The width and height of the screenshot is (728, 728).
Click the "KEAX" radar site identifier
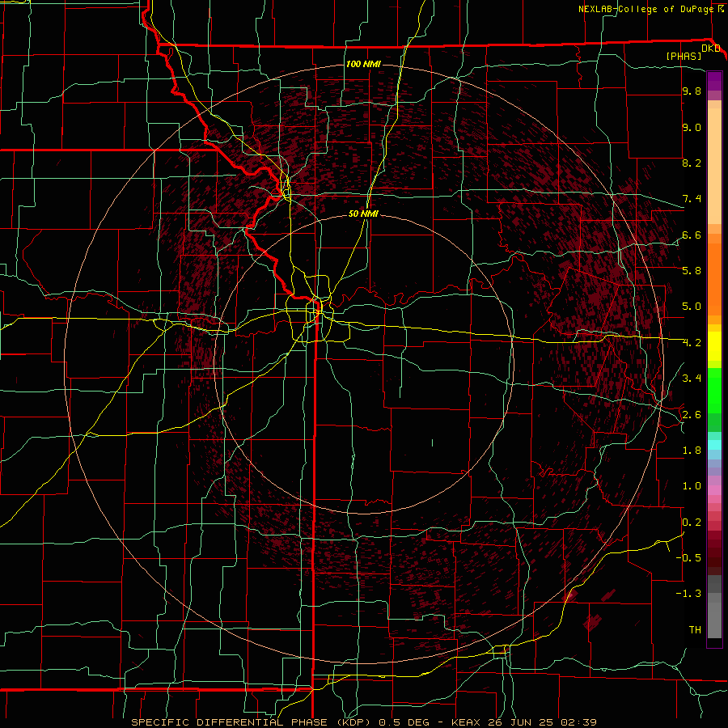coord(464,722)
